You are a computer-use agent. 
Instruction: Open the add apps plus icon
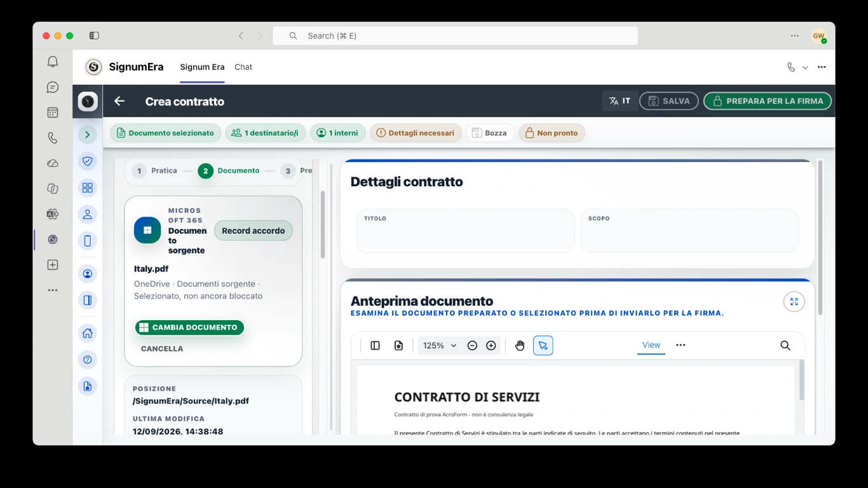(53, 265)
